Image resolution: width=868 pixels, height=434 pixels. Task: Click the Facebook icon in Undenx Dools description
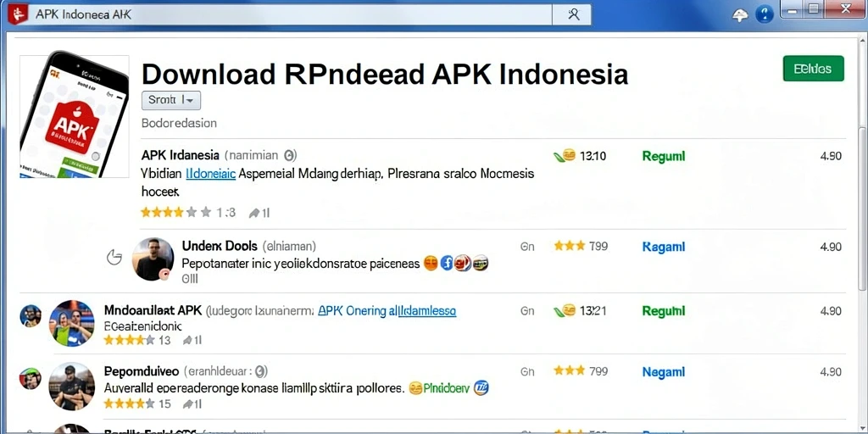(x=447, y=264)
